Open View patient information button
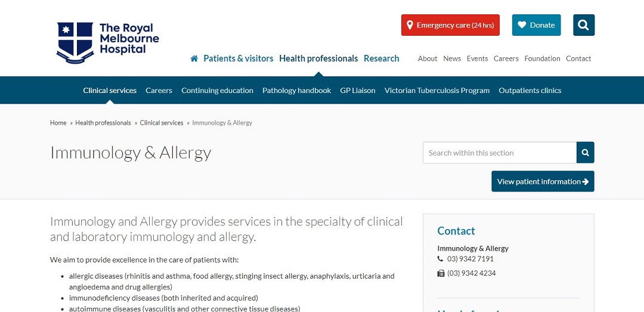This screenshot has width=644, height=312. coord(543,181)
